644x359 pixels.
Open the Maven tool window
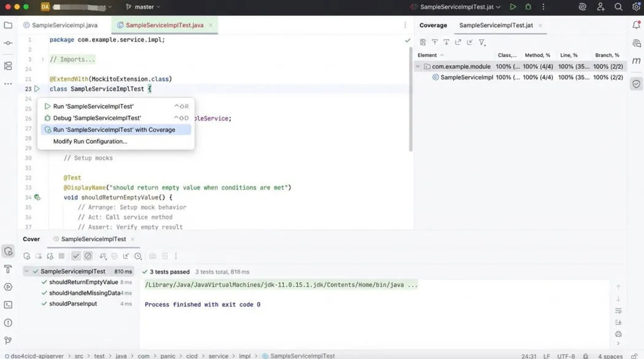[x=636, y=61]
